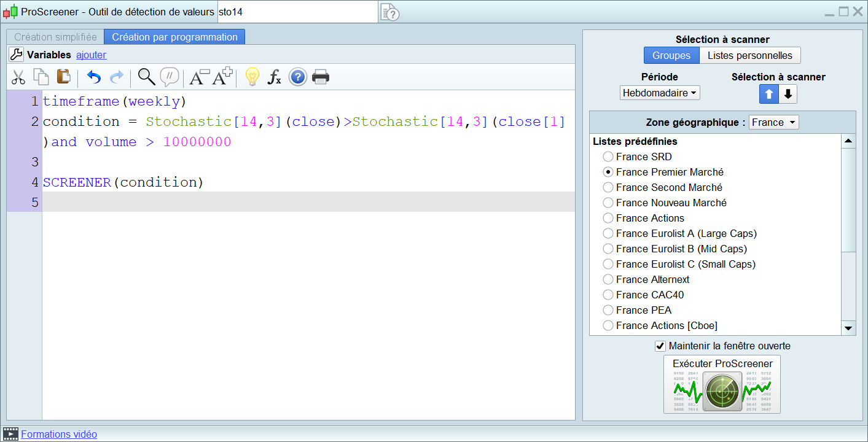Open the Zone géographique France dropdown
The image size is (868, 442).
(774, 122)
